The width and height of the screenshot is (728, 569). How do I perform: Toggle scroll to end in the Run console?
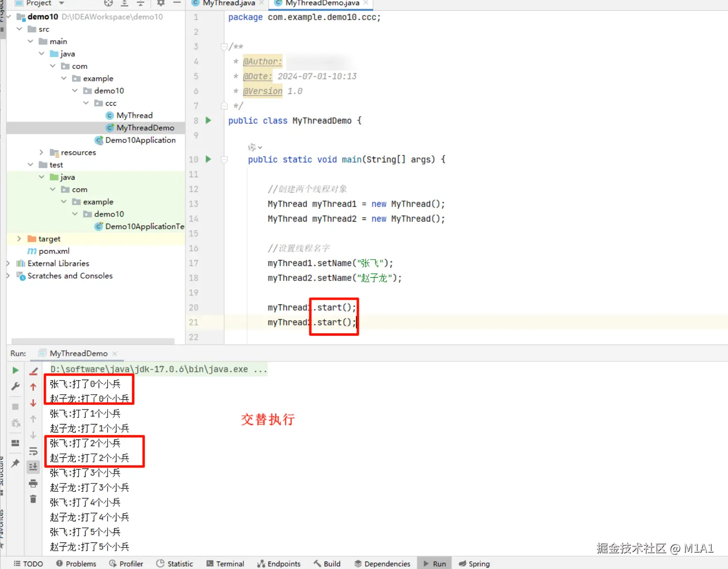33,467
